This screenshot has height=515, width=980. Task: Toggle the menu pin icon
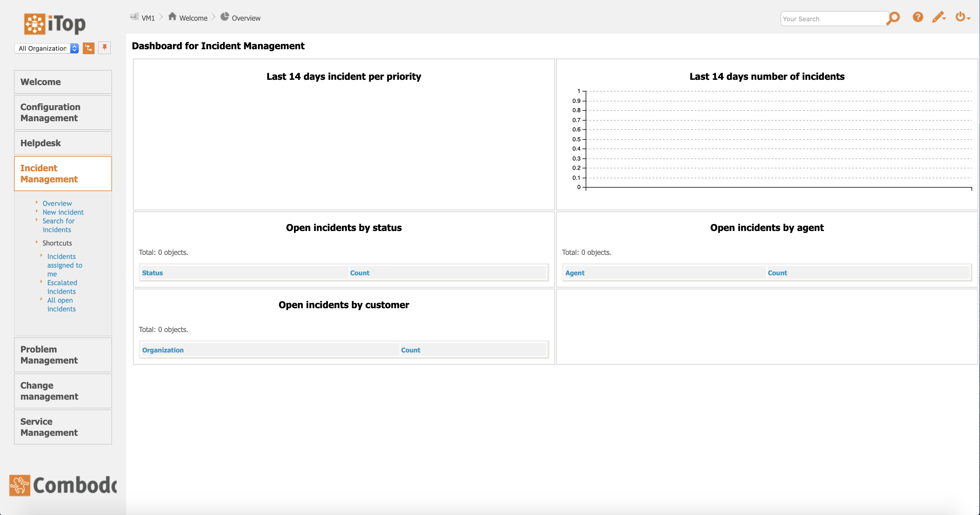tap(104, 48)
